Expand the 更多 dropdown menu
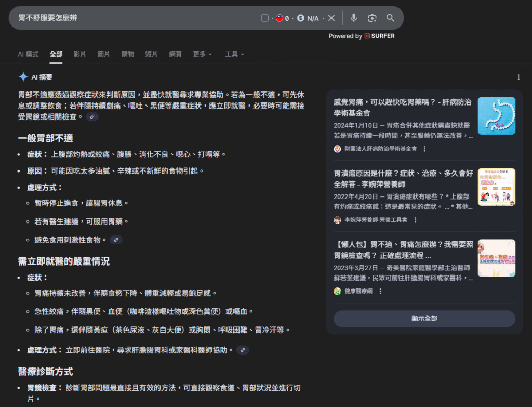532x407 pixels. (x=202, y=54)
